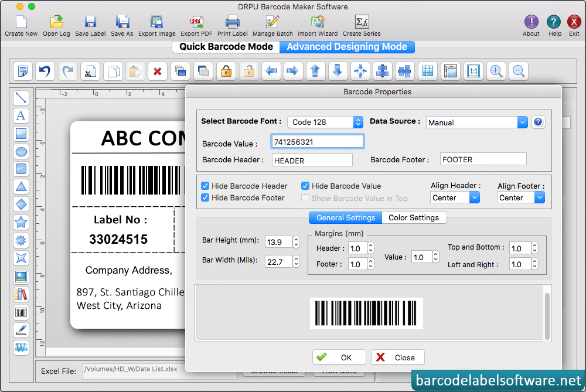Click the red X delete icon
The image size is (586, 392).
coord(157,71)
